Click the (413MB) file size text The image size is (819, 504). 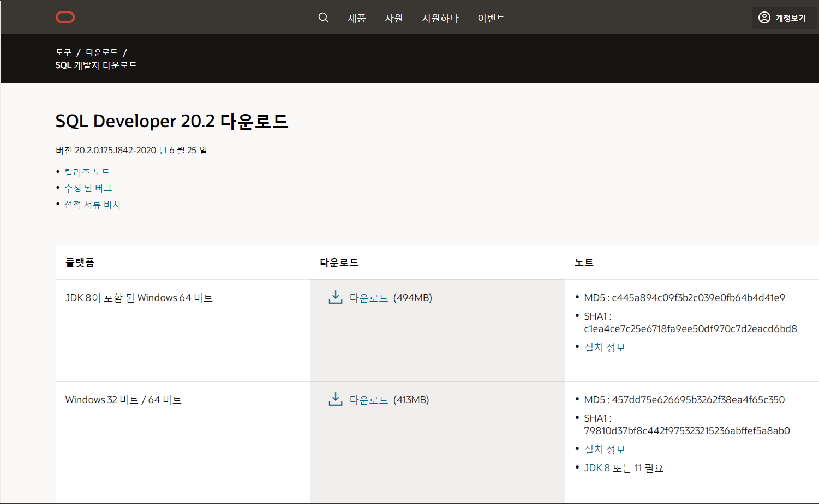tap(411, 400)
